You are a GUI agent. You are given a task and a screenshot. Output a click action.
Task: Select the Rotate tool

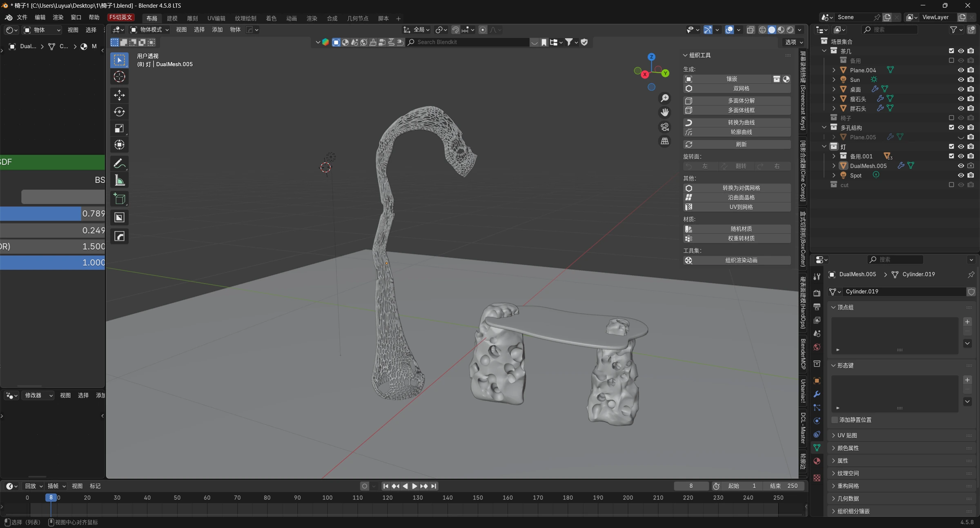coord(119,112)
